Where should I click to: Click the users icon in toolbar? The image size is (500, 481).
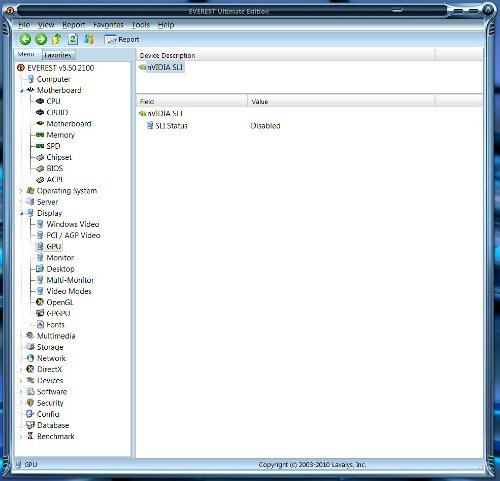click(89, 39)
